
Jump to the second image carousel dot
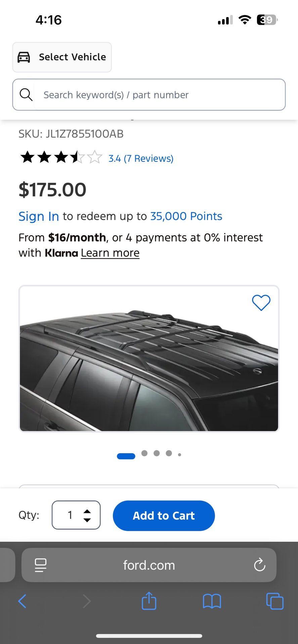point(144,453)
